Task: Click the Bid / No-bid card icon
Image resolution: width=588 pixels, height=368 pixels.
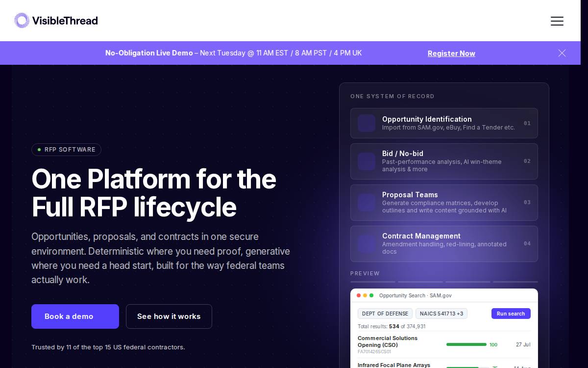Action: coord(367,161)
